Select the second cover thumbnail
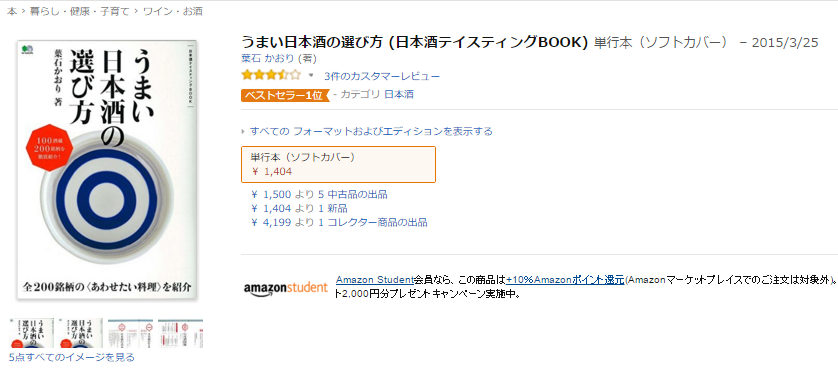This screenshot has height=369, width=838. 81,333
